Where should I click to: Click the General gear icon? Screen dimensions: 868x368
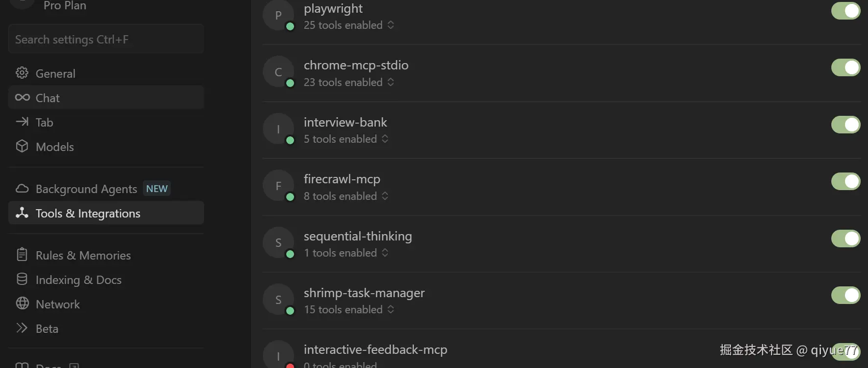(22, 73)
